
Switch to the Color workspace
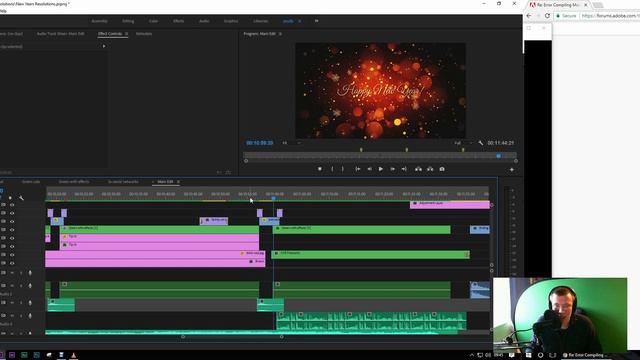[x=153, y=21]
